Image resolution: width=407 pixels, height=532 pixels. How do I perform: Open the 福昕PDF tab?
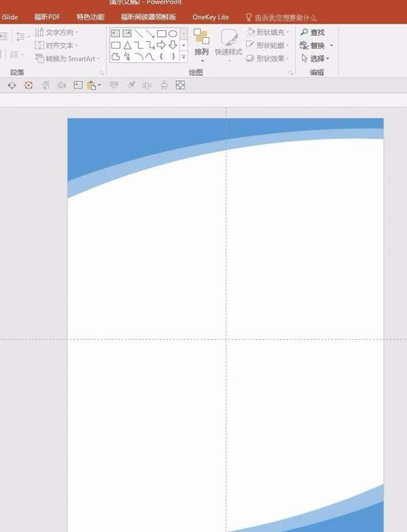click(x=47, y=17)
